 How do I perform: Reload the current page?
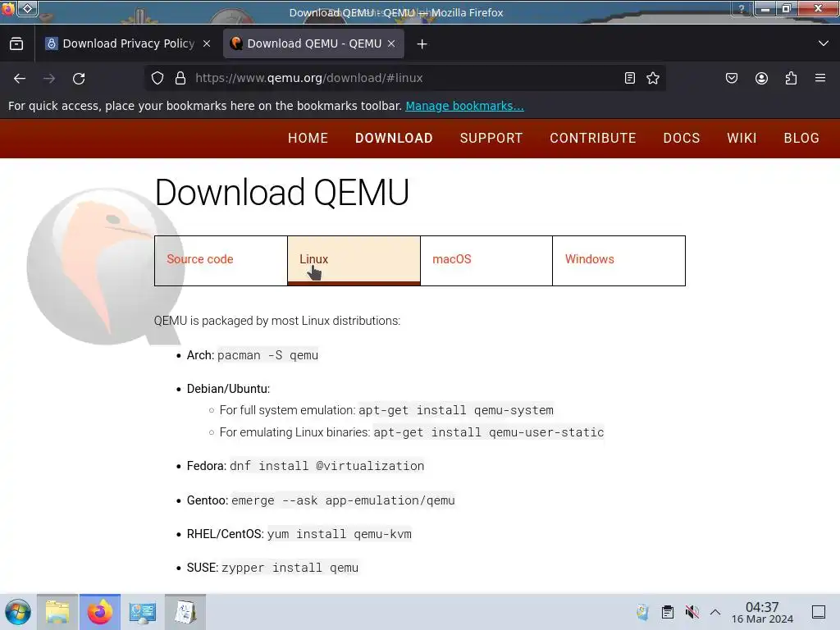79,79
